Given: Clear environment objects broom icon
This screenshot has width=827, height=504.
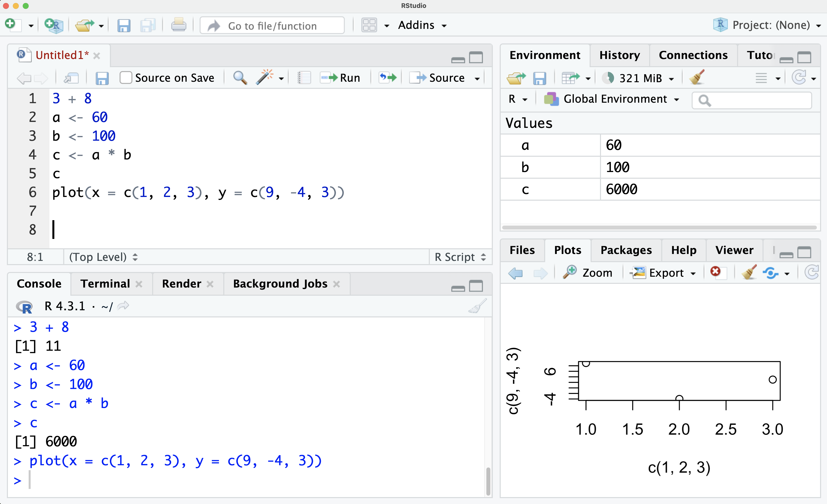Looking at the screenshot, I should tap(697, 78).
